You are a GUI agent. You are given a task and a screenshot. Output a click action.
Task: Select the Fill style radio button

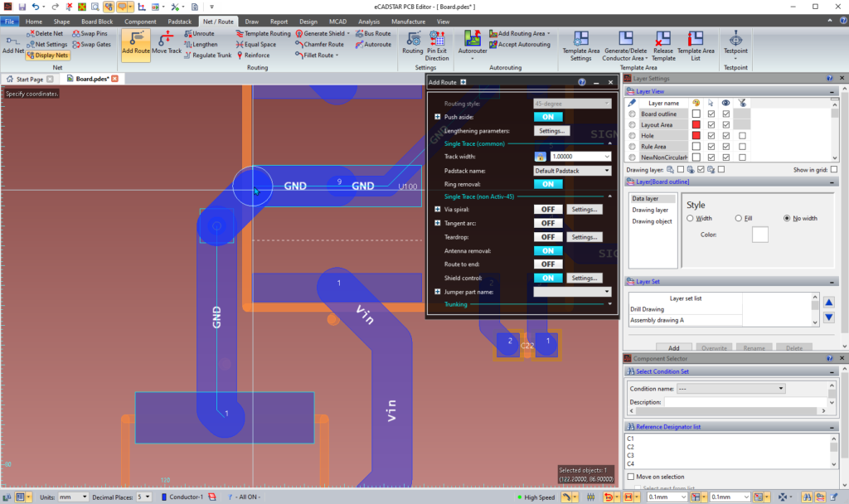pos(738,218)
